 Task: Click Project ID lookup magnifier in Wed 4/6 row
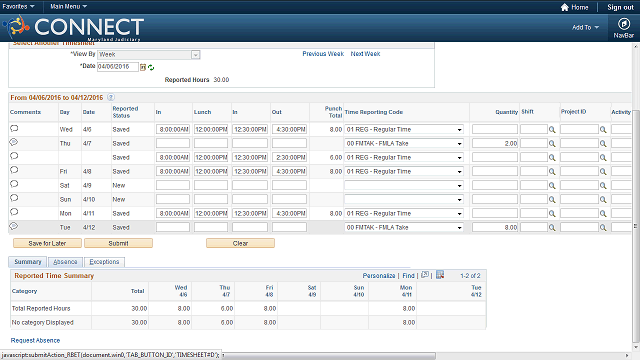[603, 130]
